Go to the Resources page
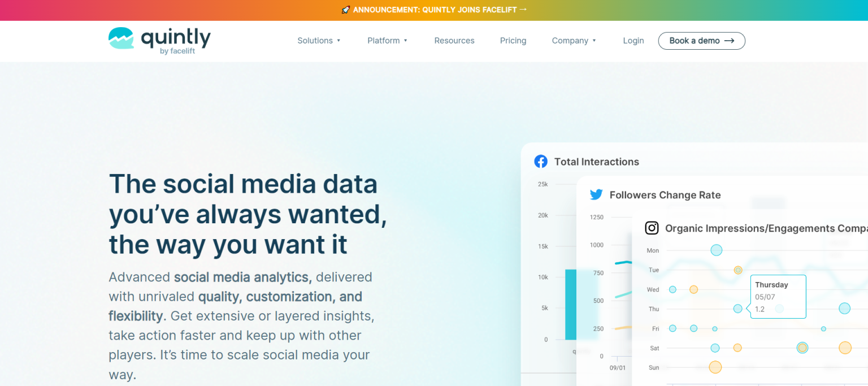The height and width of the screenshot is (386, 868). (454, 41)
